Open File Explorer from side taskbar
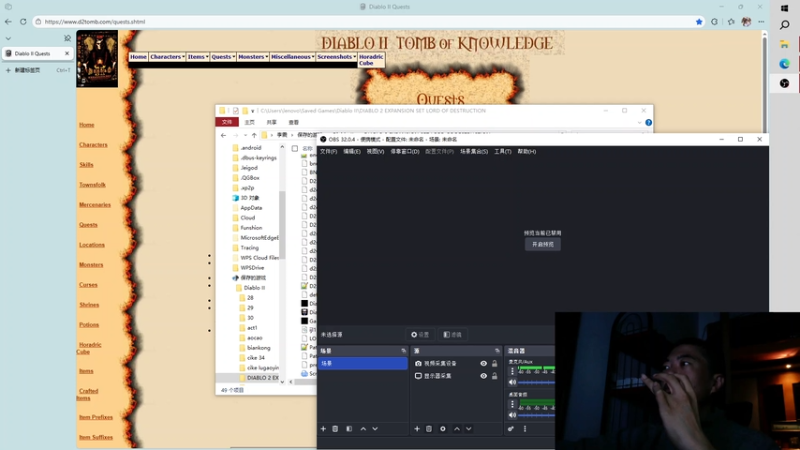Viewport: 800px width, 450px height. click(785, 45)
